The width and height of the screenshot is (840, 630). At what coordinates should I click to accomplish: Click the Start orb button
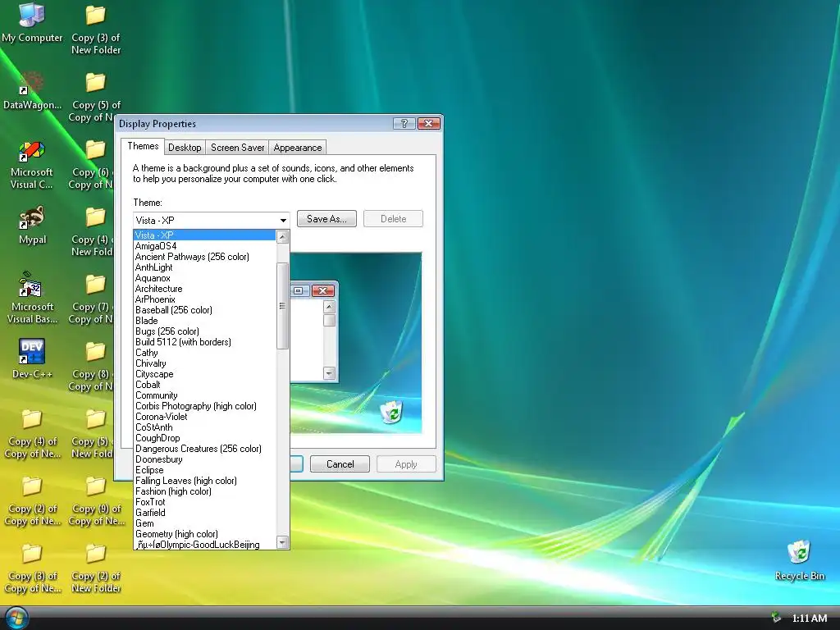[16, 619]
